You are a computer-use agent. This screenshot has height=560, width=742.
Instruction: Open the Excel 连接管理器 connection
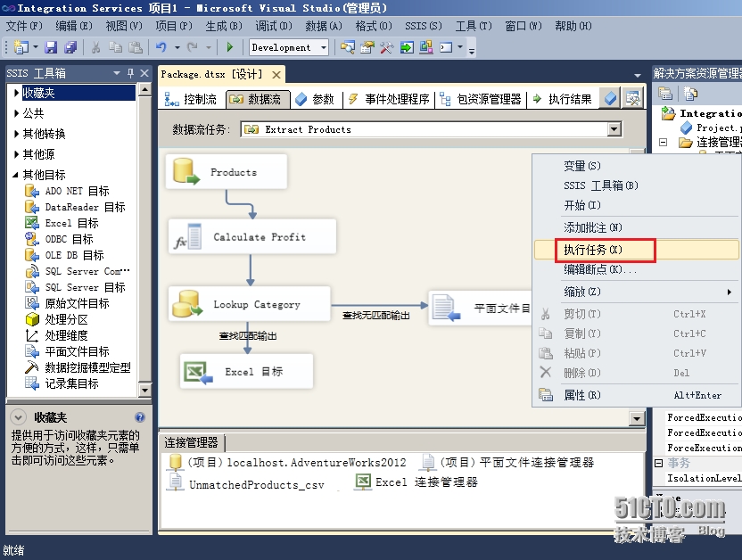click(416, 482)
